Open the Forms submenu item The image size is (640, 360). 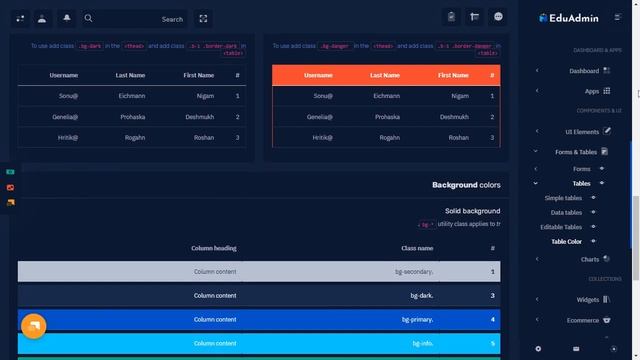coord(581,169)
